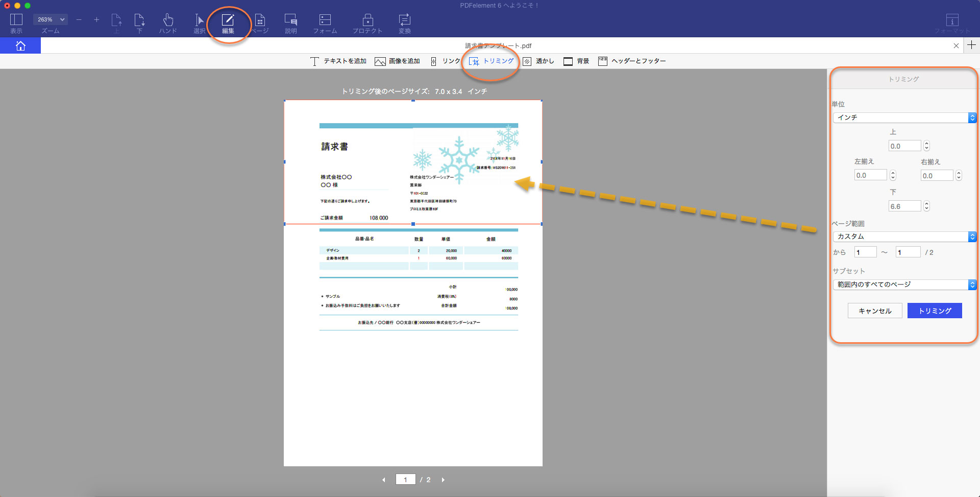Choose ヘッダーとフッター header and footer
Viewport: 980px width, 497px height.
click(x=632, y=61)
